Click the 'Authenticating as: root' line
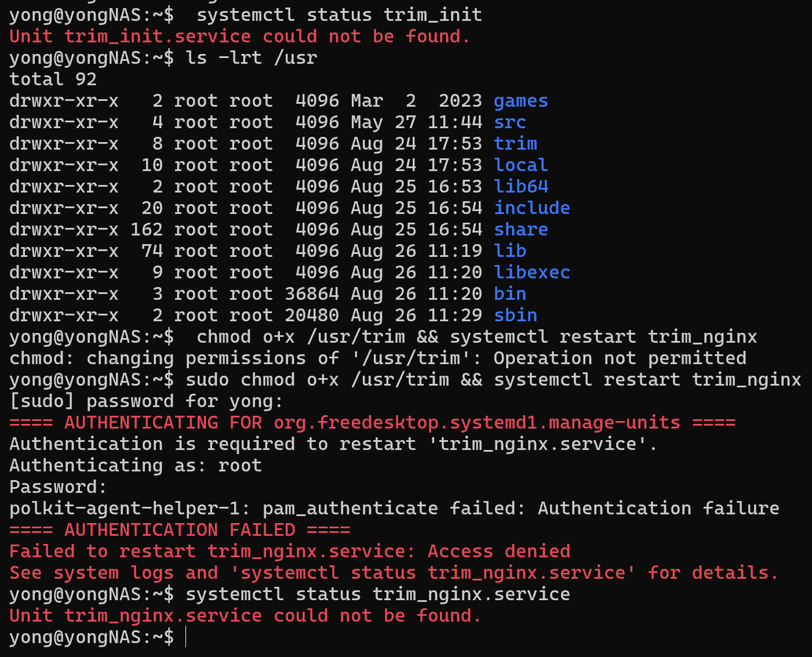The image size is (812, 657). [x=136, y=466]
